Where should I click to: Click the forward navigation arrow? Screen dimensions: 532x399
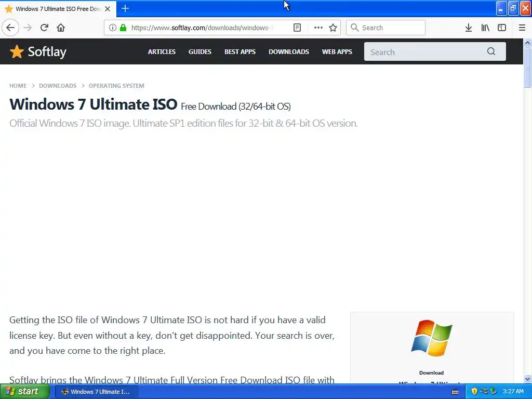coord(28,28)
